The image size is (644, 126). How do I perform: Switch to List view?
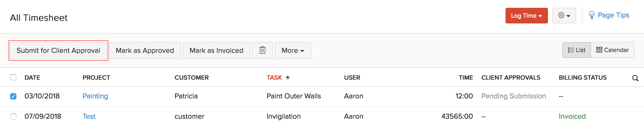point(576,50)
